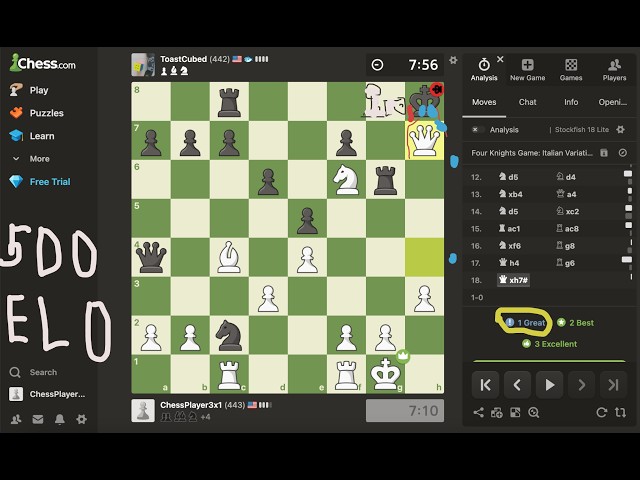Open the Learn graduation cap icon
The width and height of the screenshot is (640, 480).
[x=16, y=136]
